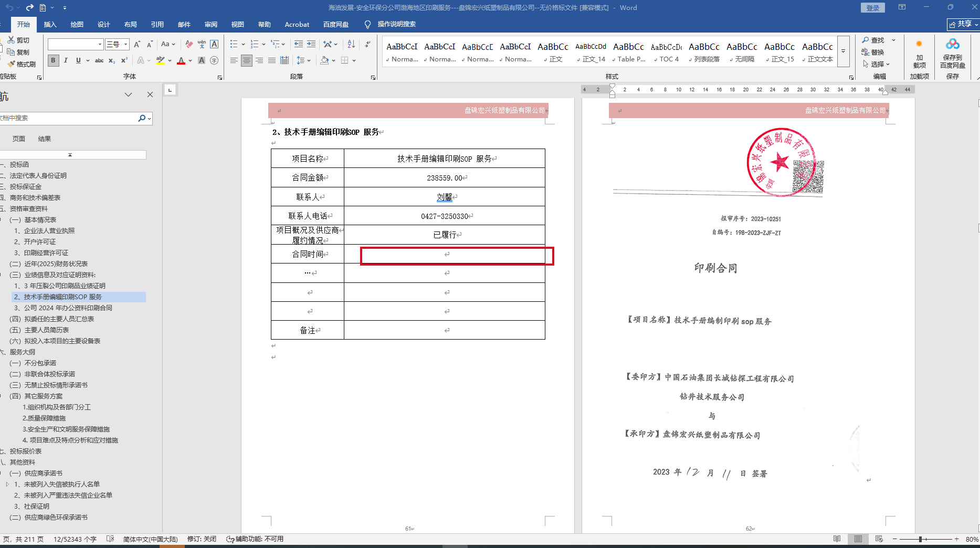The image size is (980, 548).
Task: Click the Format Painter (格式刷) brush
Action: 11,64
